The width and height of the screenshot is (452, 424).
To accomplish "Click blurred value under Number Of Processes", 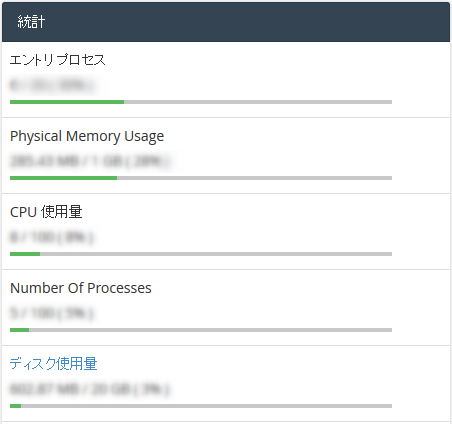I will click(x=51, y=313).
